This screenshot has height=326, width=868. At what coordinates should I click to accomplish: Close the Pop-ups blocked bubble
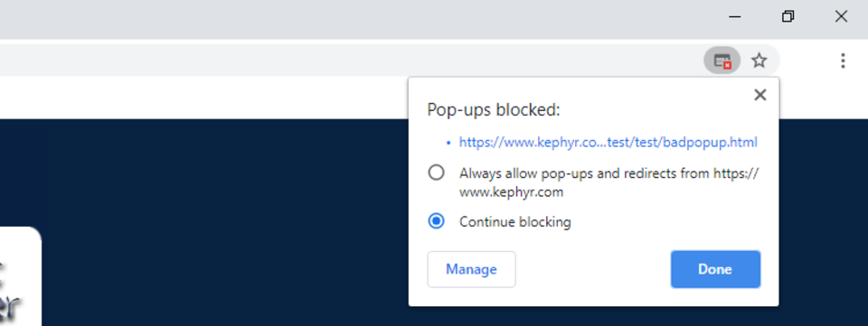[x=760, y=95]
